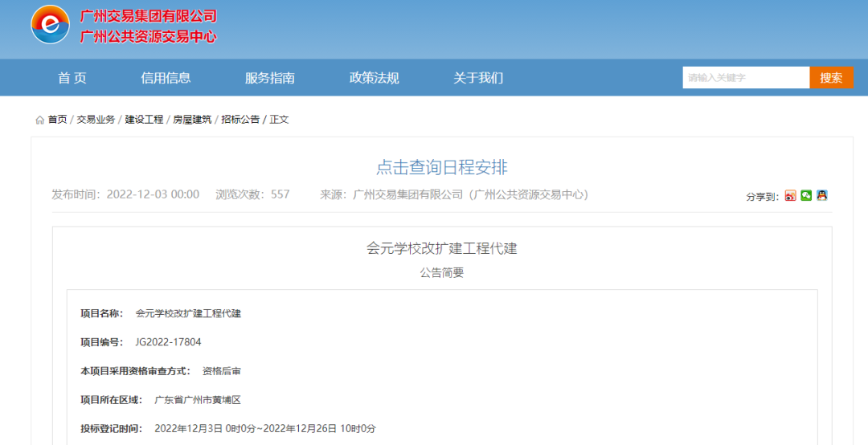The height and width of the screenshot is (445, 868).
Task: Focus the 请输入关键字 search field
Action: [746, 77]
